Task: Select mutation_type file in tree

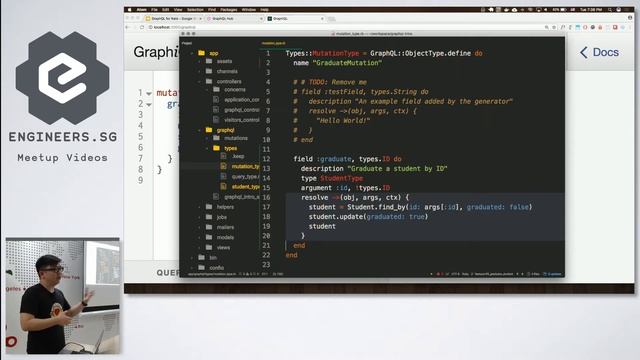Action: point(245,167)
